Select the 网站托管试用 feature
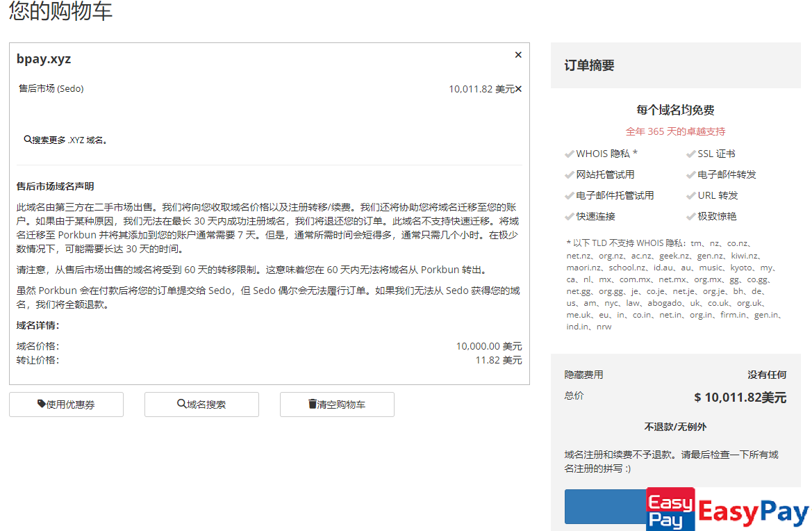This screenshot has width=812, height=531. (605, 174)
